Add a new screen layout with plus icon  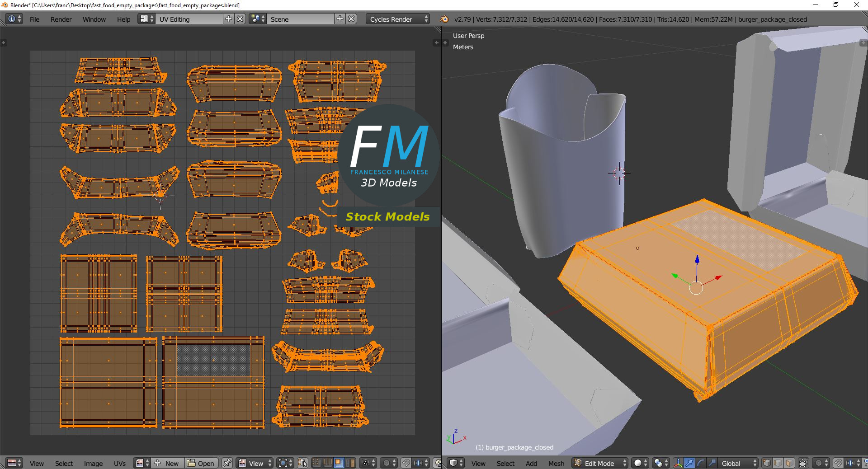pyautogui.click(x=229, y=19)
